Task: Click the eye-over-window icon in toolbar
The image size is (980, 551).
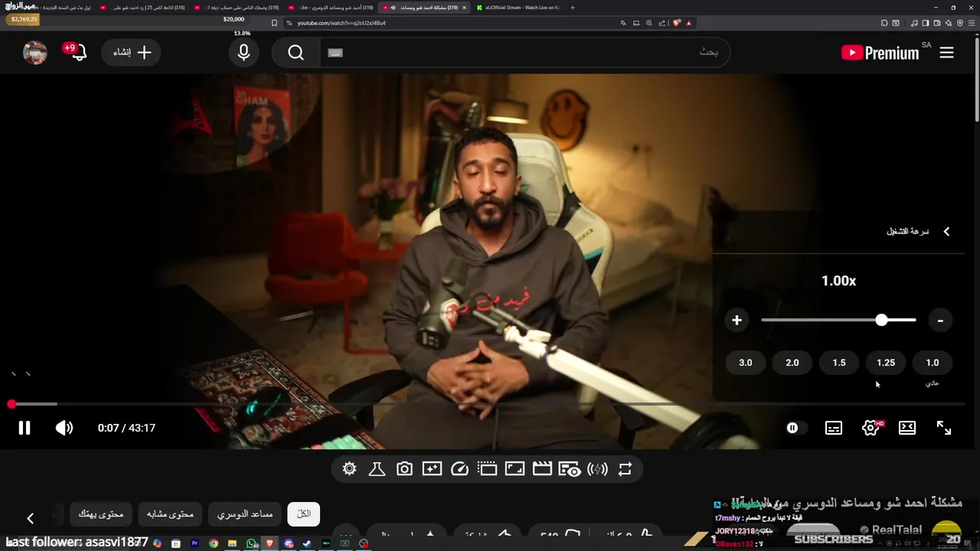Action: [x=570, y=469]
